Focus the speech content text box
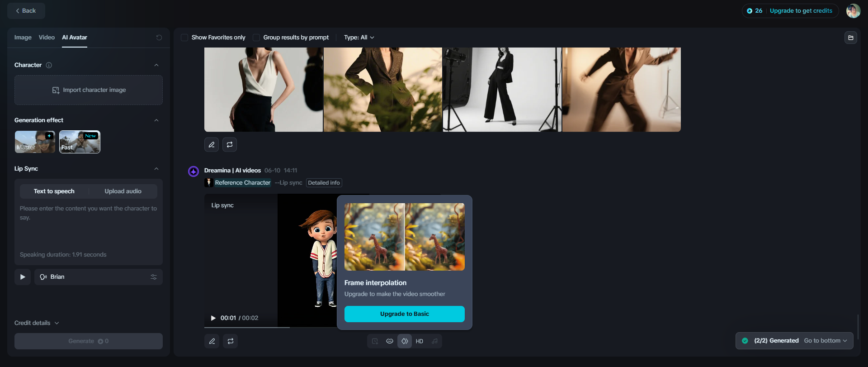868x367 pixels. [89, 224]
